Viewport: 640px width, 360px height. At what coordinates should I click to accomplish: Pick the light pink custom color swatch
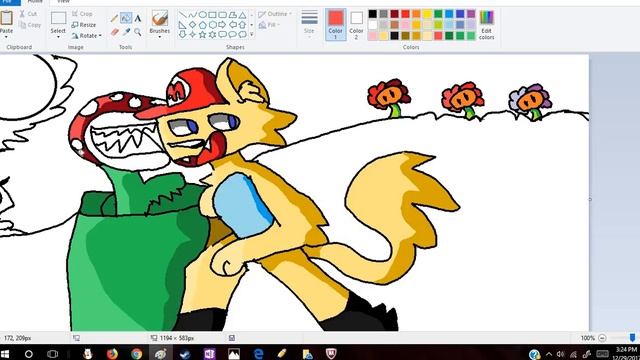[372, 36]
